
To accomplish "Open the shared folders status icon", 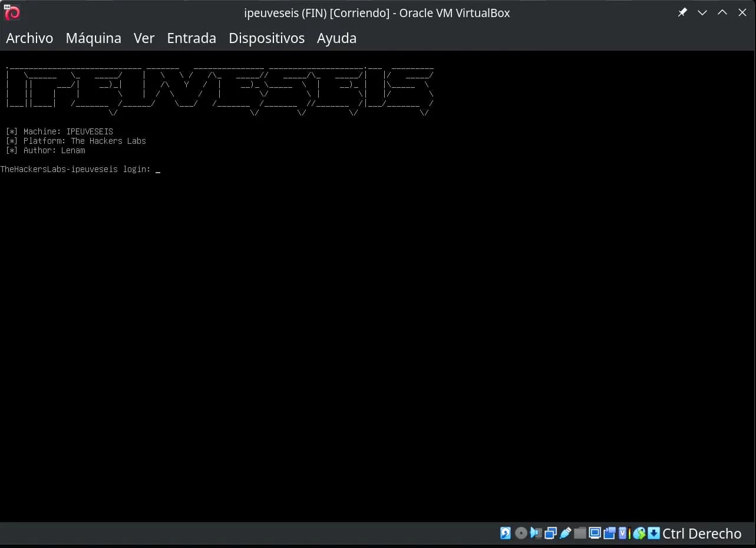I will click(580, 533).
